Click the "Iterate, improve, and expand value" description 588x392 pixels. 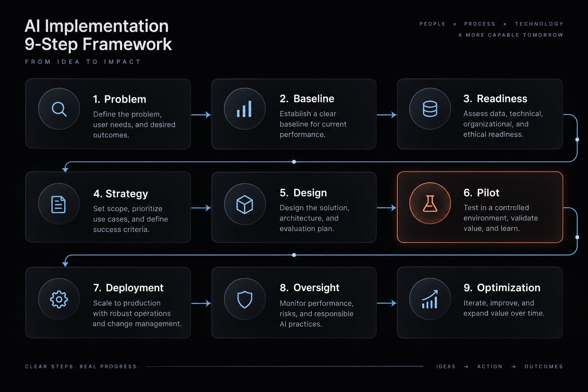504,308
